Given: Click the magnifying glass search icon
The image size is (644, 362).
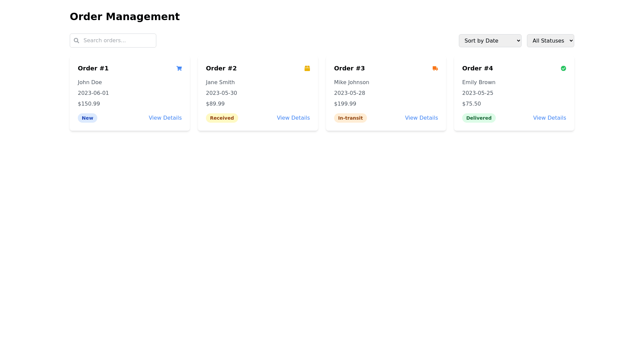Looking at the screenshot, I should (x=76, y=41).
